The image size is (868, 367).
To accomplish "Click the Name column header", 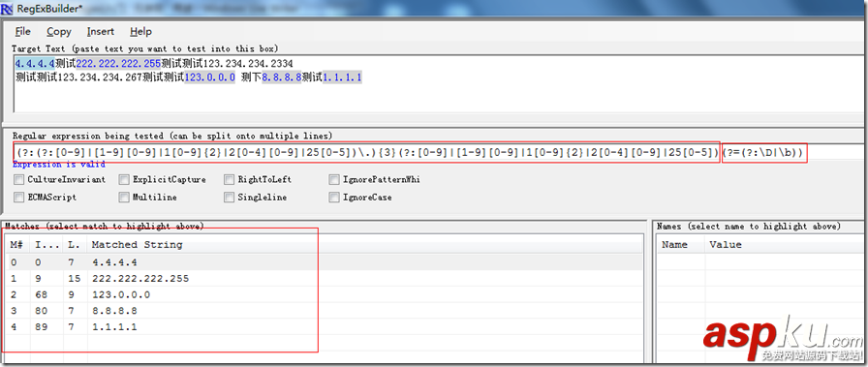I will tap(680, 245).
